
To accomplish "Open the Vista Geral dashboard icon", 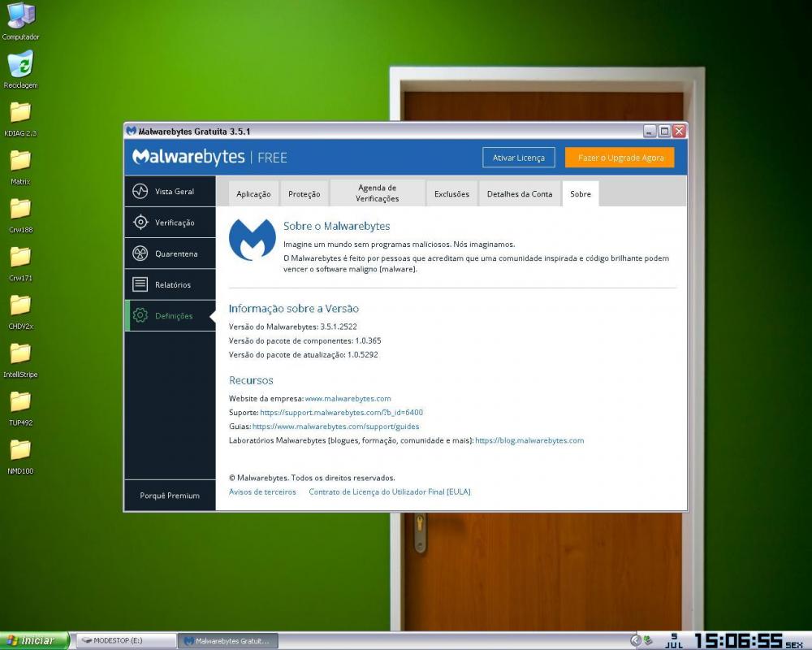I will 140,192.
